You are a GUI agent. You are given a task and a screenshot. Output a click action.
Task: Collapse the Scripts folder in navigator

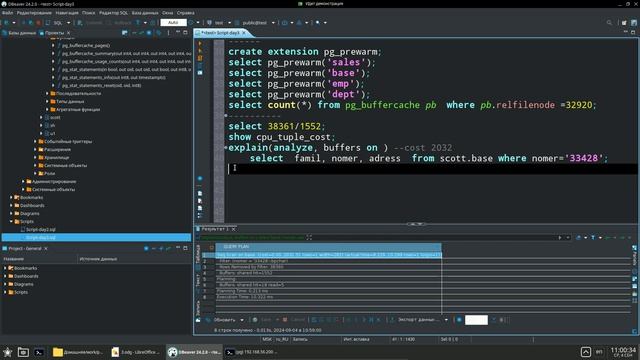[x=11, y=222]
